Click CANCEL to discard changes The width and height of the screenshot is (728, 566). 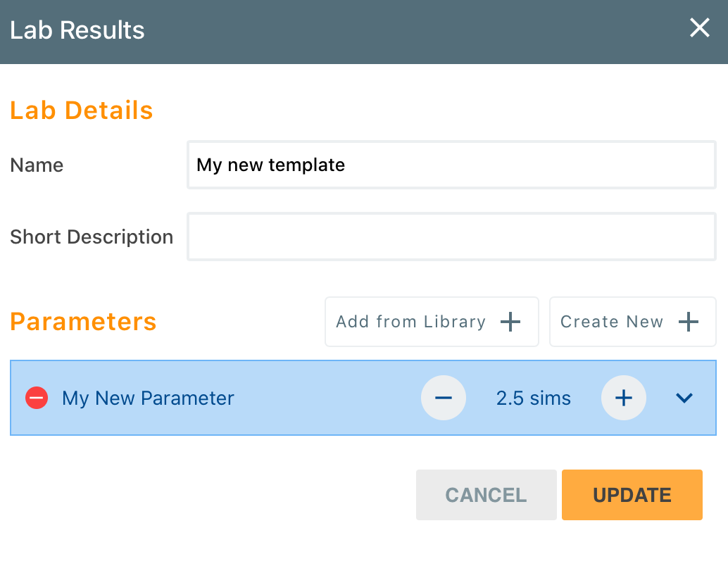coord(486,495)
